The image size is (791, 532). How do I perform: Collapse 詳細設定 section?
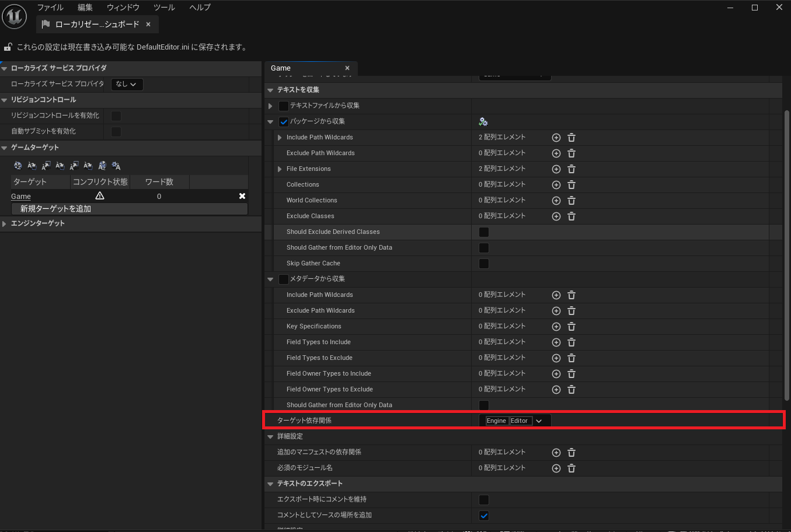270,437
